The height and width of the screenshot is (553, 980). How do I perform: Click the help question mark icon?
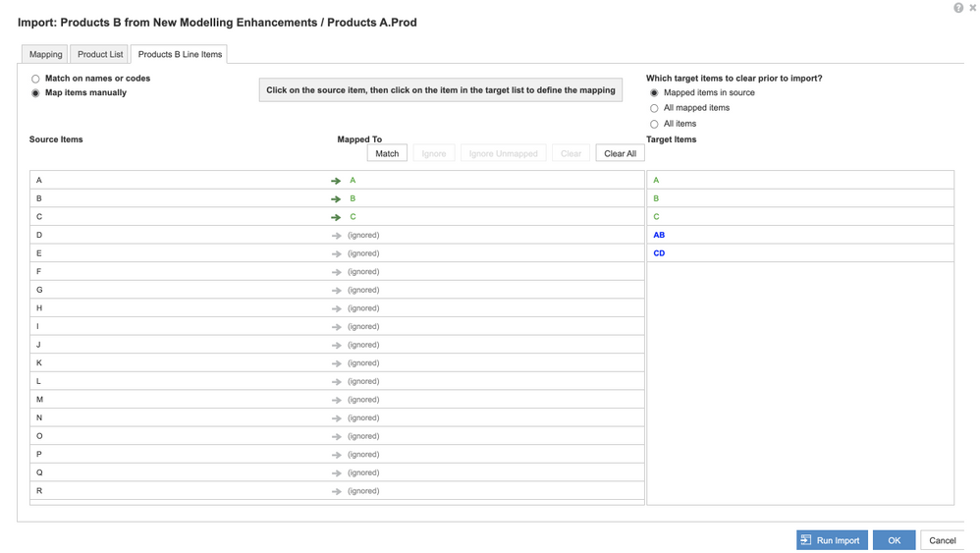click(958, 8)
